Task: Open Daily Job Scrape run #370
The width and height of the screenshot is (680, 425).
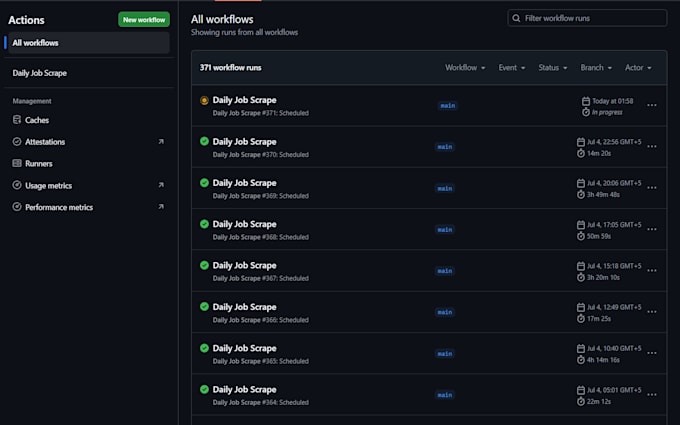Action: coord(244,142)
